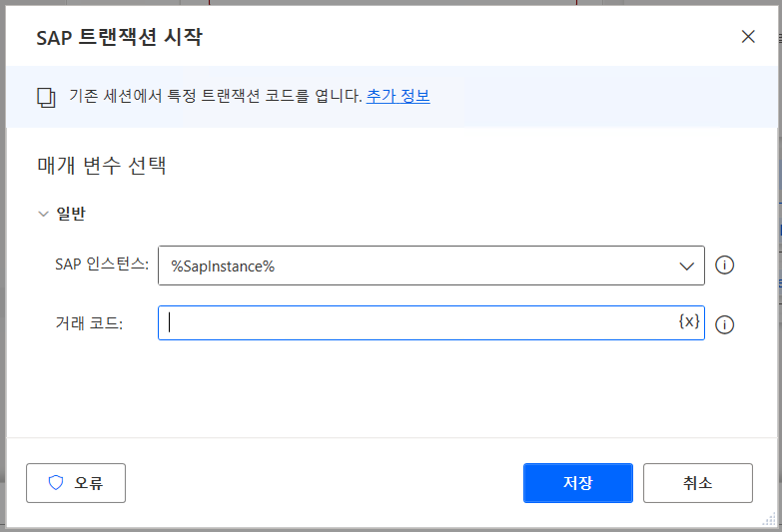
Task: Open the SAP 인스턴스 dropdown
Action: pyautogui.click(x=430, y=266)
